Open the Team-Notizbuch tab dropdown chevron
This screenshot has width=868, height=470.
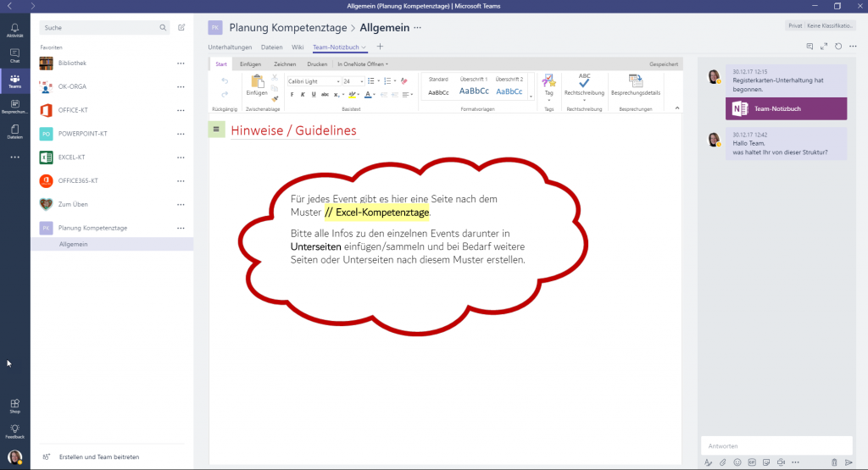(364, 47)
